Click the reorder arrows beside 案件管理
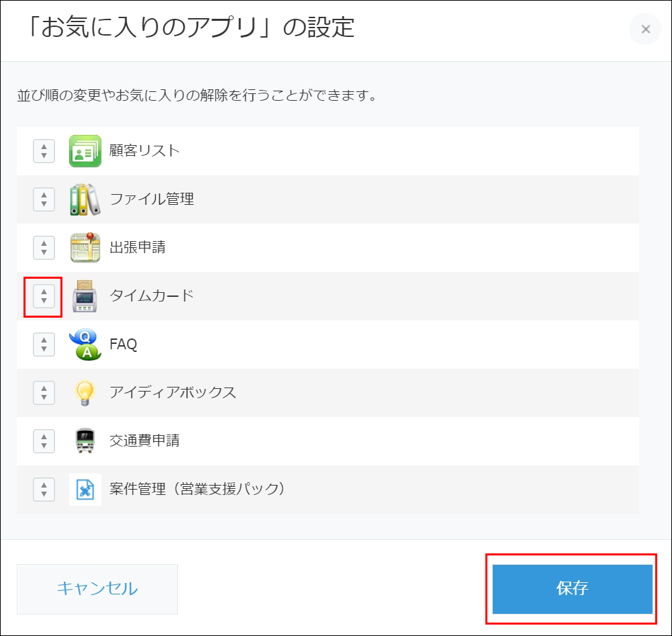Screen dimensions: 672x636 click(43, 489)
